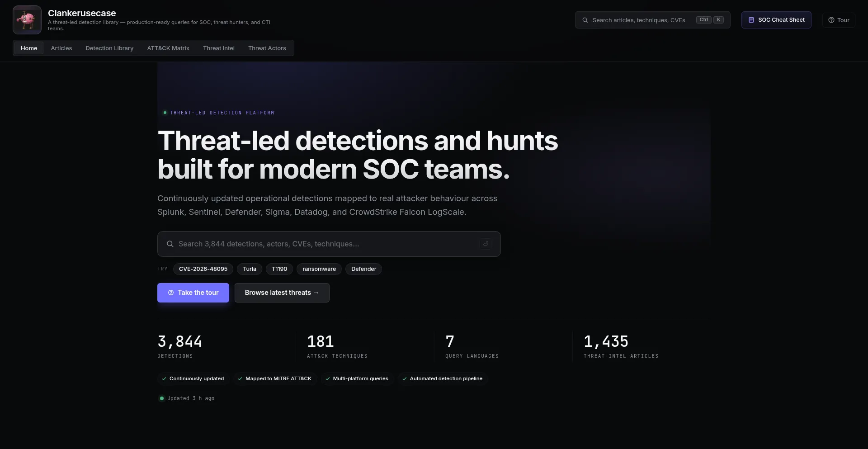Focus the header search articles field
The width and height of the screenshot is (868, 449).
(x=652, y=20)
